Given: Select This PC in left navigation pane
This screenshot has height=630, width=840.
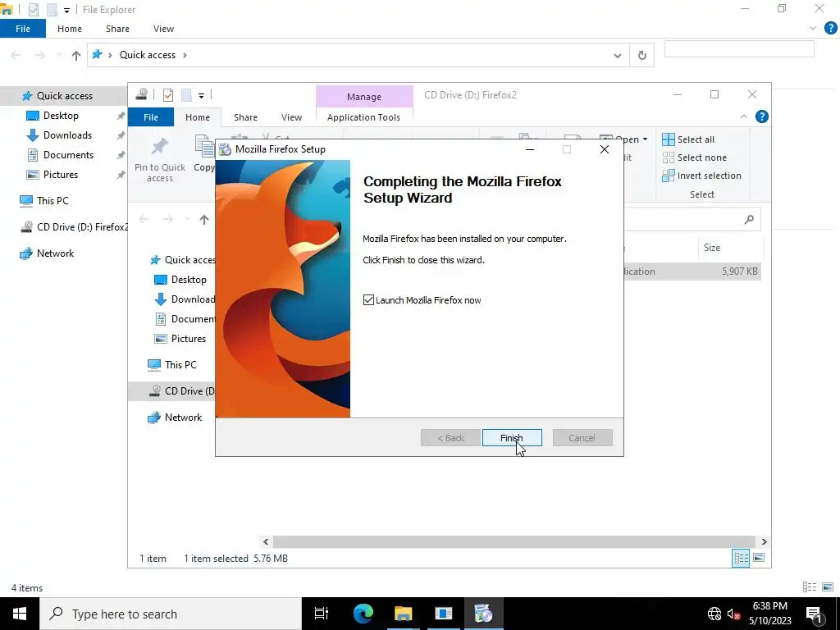Looking at the screenshot, I should click(x=52, y=201).
